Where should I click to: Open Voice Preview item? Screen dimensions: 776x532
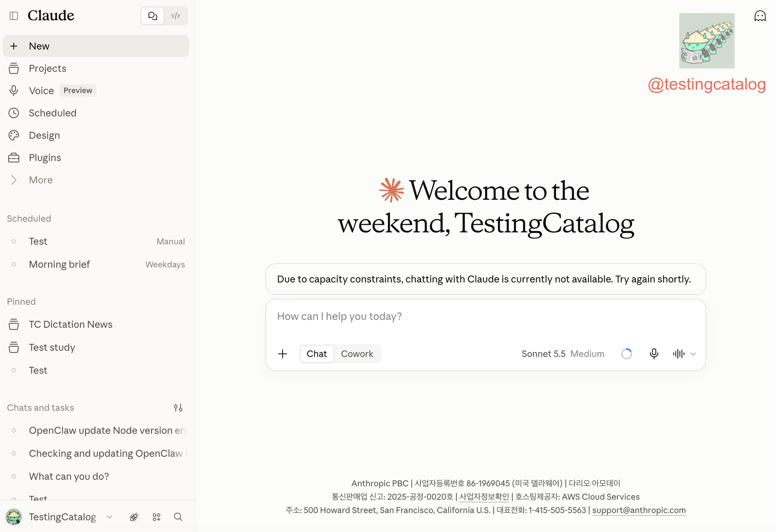(96, 91)
